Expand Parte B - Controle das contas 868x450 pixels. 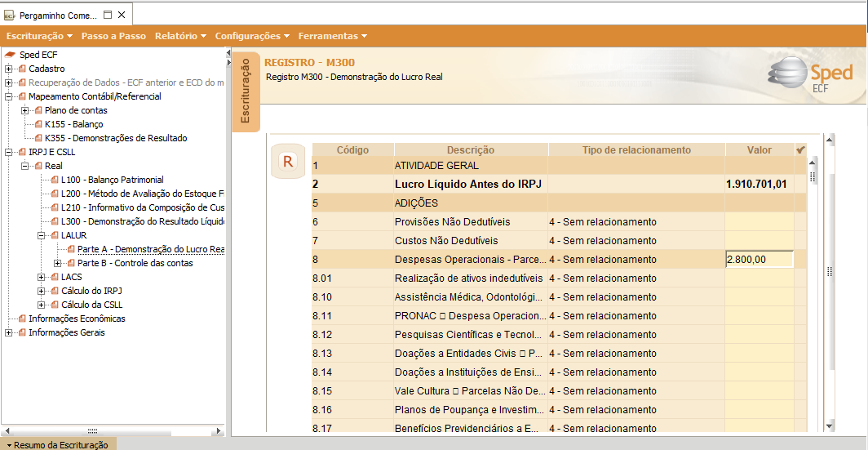pos(58,263)
